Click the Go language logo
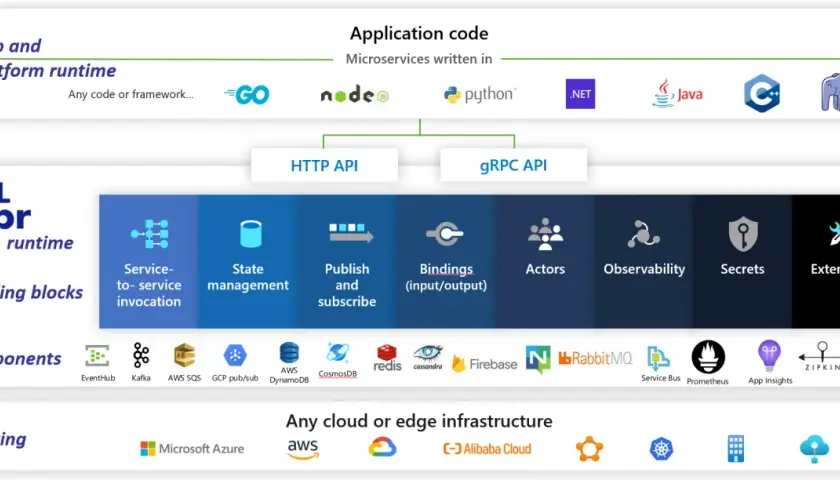 click(x=247, y=95)
